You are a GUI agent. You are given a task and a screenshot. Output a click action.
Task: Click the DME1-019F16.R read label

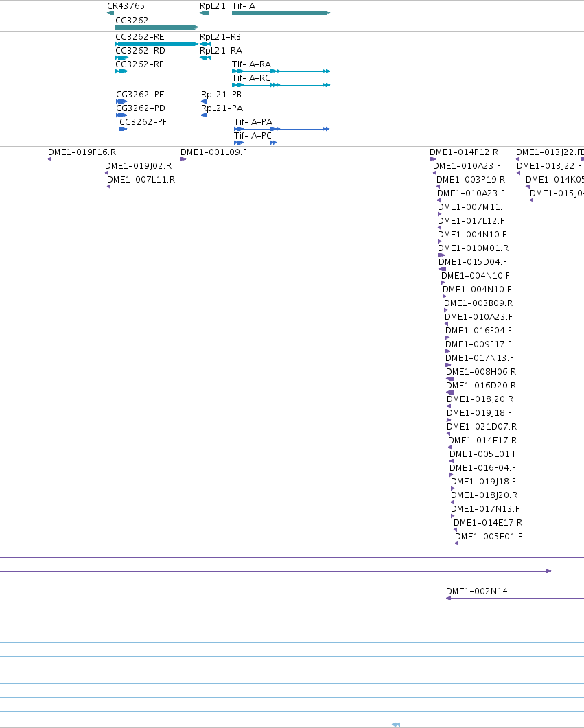pyautogui.click(x=82, y=152)
